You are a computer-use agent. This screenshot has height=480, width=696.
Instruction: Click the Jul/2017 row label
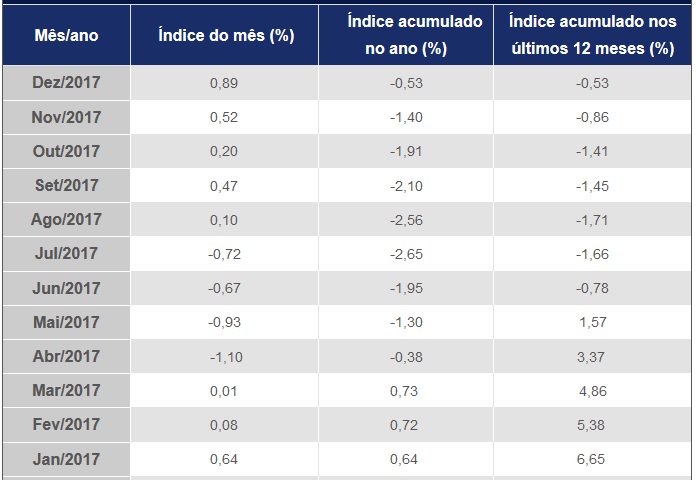coord(67,253)
